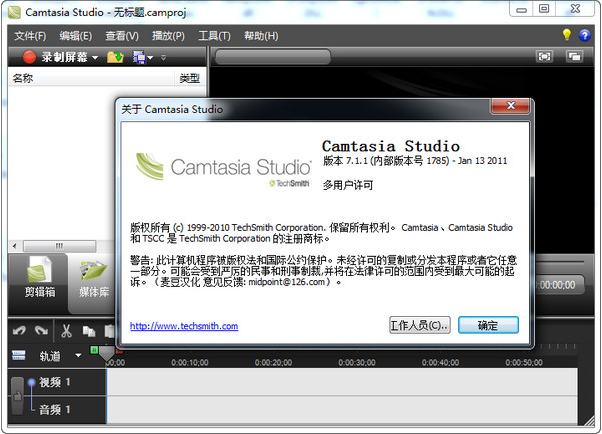Click the paste clipboard icon

[110, 331]
